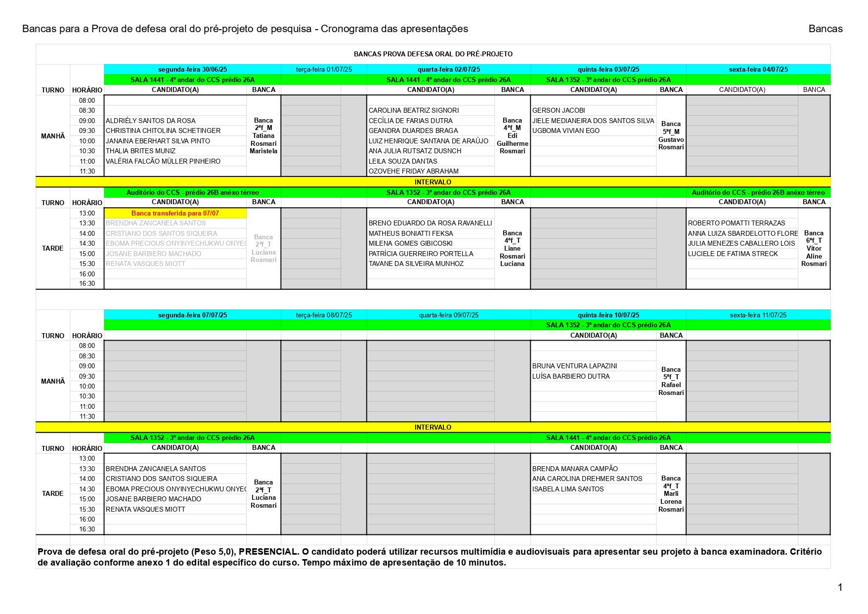Click the TAVANE DA SILVEIRA MUNHOZ cell
The image size is (868, 614).
click(x=416, y=264)
